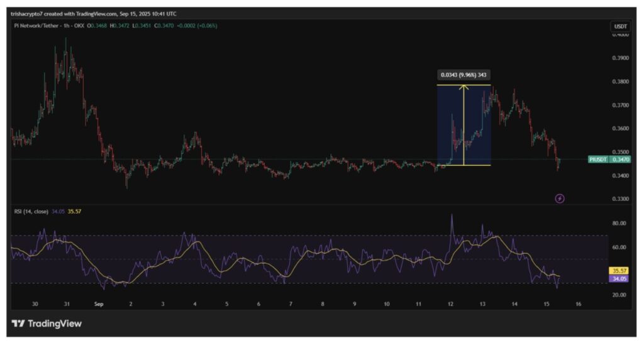Click the purple 34.05 RSI axis label
644x341 pixels.
[x=619, y=278]
